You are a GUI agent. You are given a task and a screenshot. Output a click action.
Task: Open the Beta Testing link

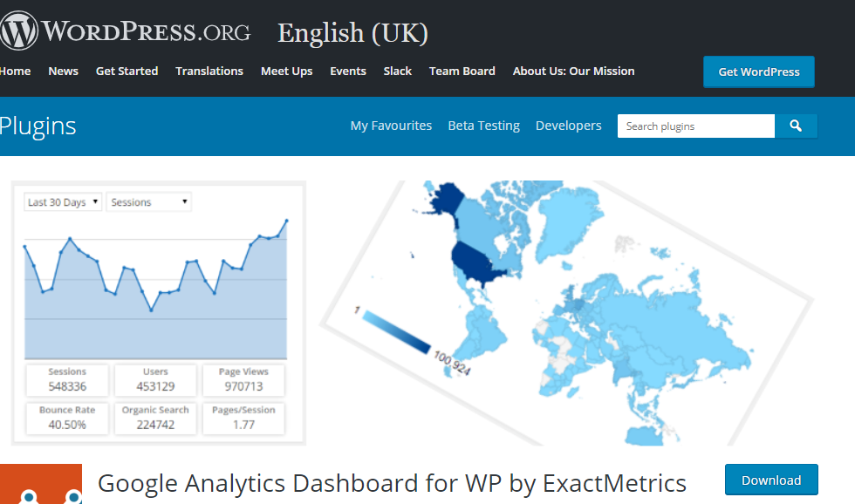coord(483,126)
